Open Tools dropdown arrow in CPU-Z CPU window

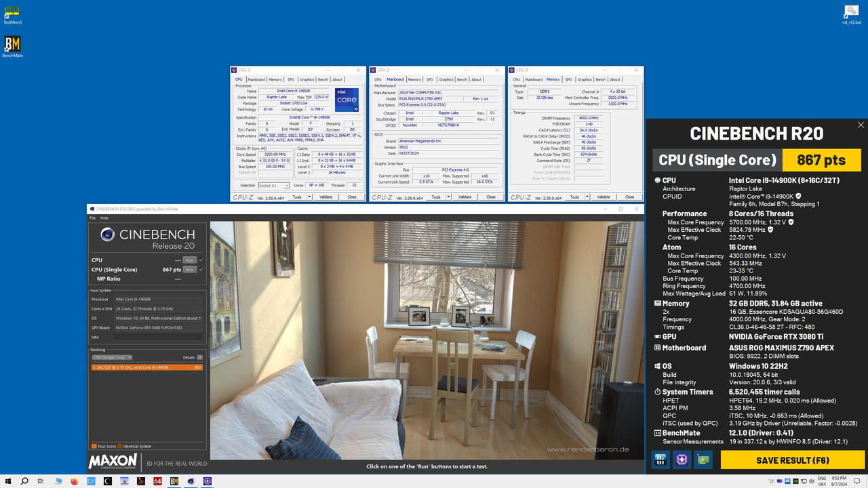tap(309, 197)
